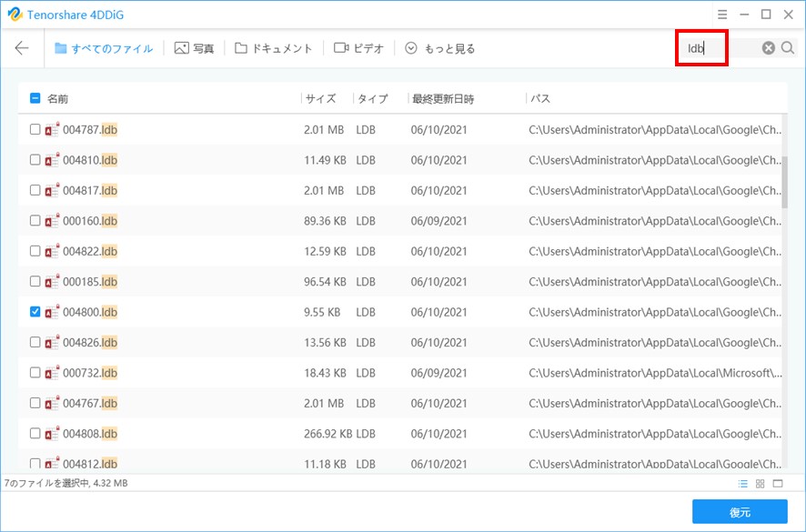Switch to list view icon
Image resolution: width=806 pixels, height=532 pixels.
(742, 484)
